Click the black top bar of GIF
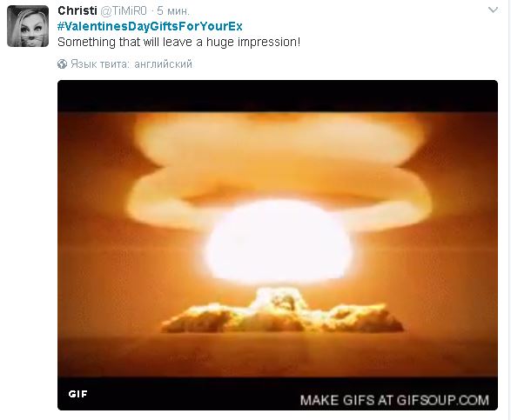The image size is (511, 420). (278, 96)
